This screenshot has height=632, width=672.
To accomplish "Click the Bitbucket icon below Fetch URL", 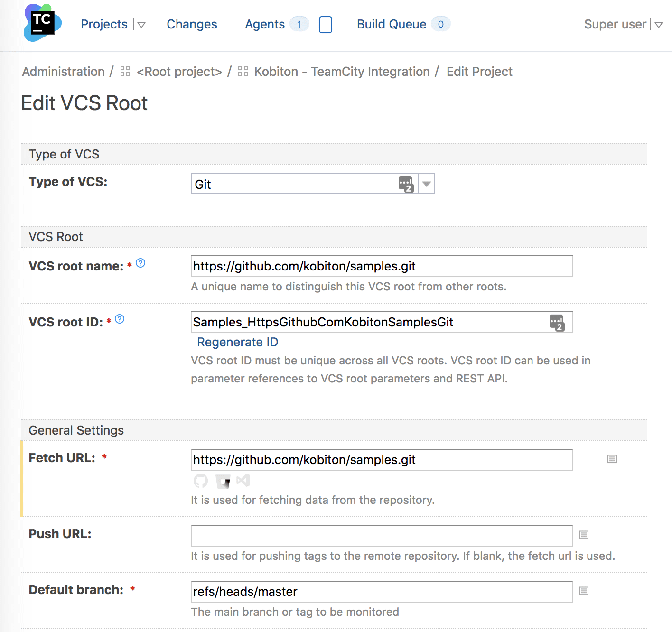I will (223, 481).
